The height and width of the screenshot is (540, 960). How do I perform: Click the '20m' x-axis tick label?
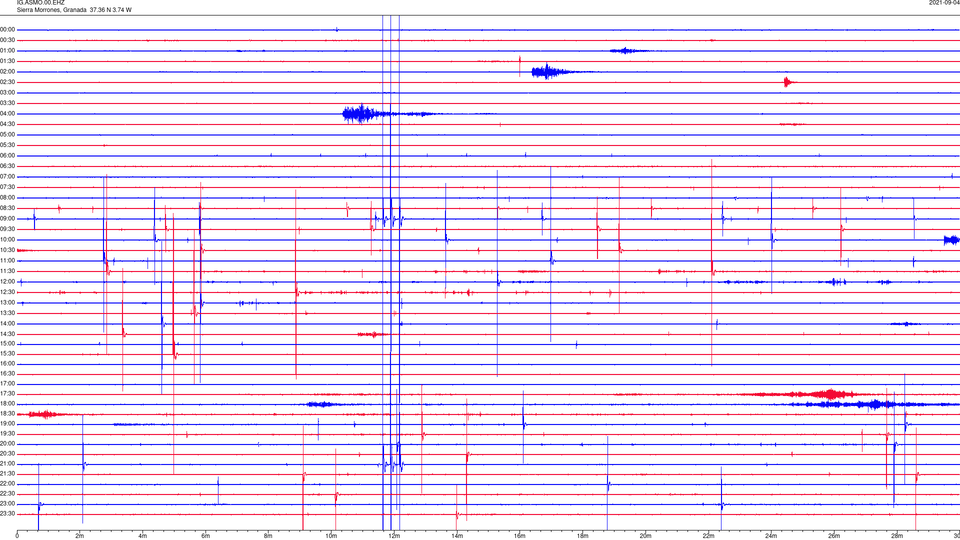tap(645, 536)
